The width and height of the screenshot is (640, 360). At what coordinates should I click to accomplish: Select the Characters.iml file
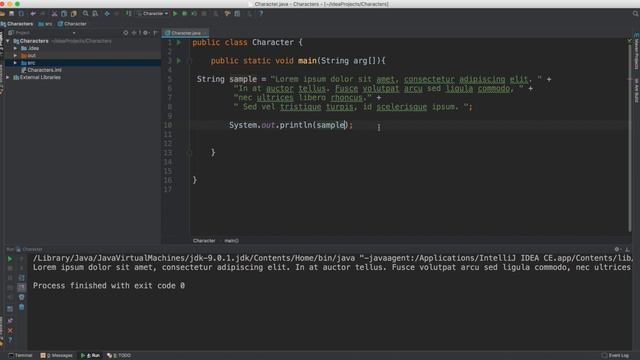(x=41, y=70)
